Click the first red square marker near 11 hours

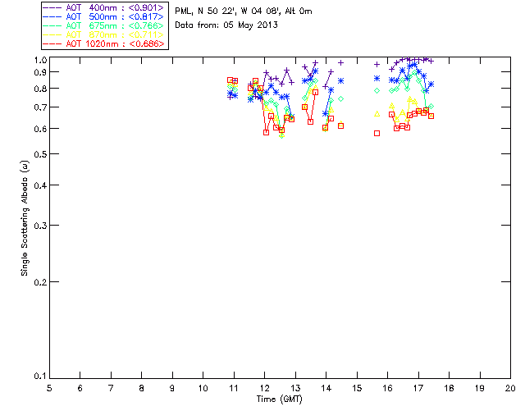pyautogui.click(x=230, y=80)
